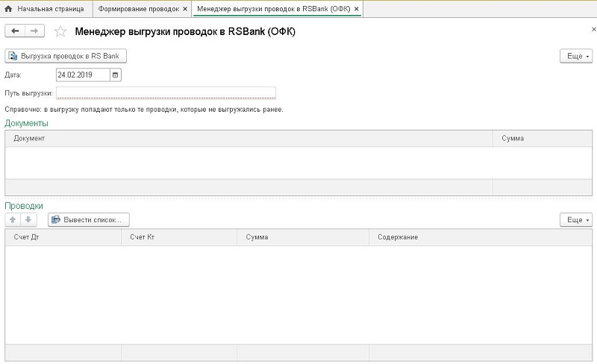
Task: Switch to the Начальная страница tab
Action: click(45, 9)
